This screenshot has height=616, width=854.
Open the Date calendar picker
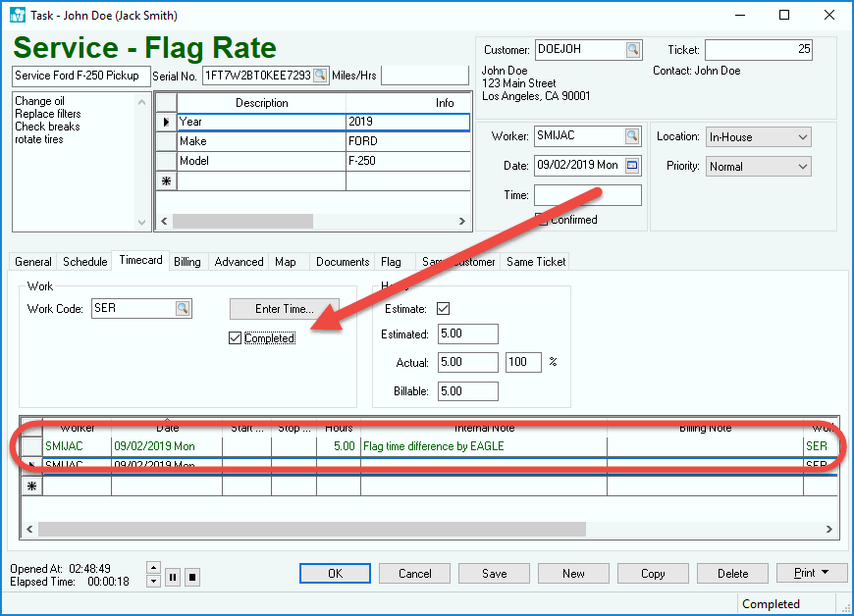(632, 166)
